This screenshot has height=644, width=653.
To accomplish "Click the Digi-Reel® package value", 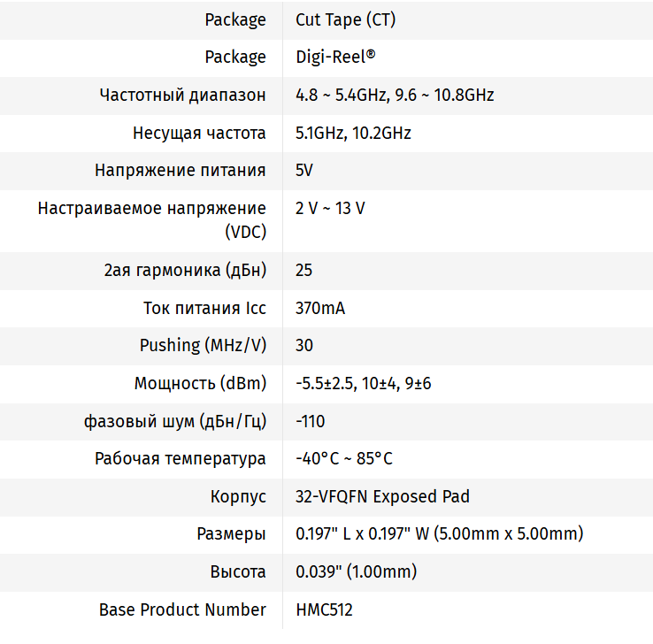I will point(335,57).
